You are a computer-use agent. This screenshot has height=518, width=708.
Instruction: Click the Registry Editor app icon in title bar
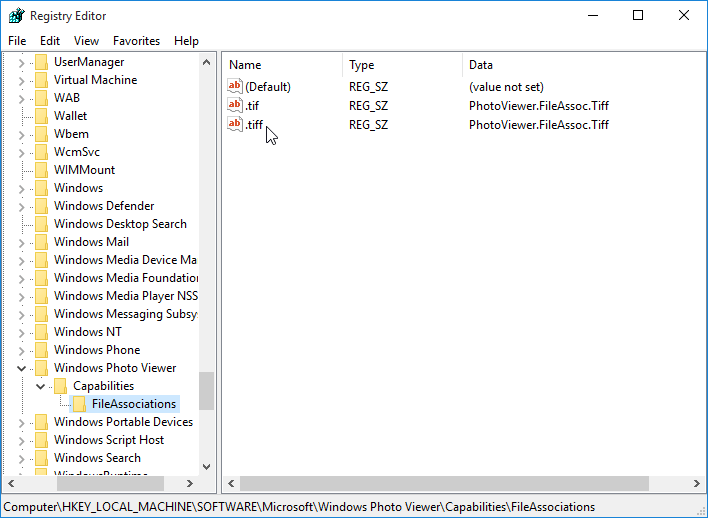point(15,16)
